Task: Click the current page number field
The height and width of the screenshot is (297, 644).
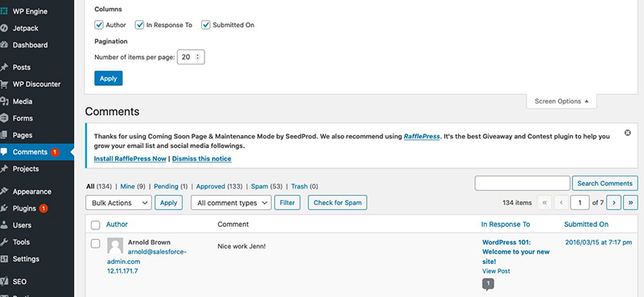Action: tap(580, 203)
